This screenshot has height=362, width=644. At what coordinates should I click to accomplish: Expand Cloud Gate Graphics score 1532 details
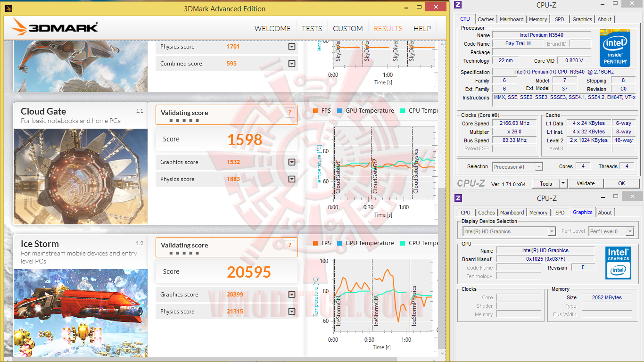click(292, 162)
